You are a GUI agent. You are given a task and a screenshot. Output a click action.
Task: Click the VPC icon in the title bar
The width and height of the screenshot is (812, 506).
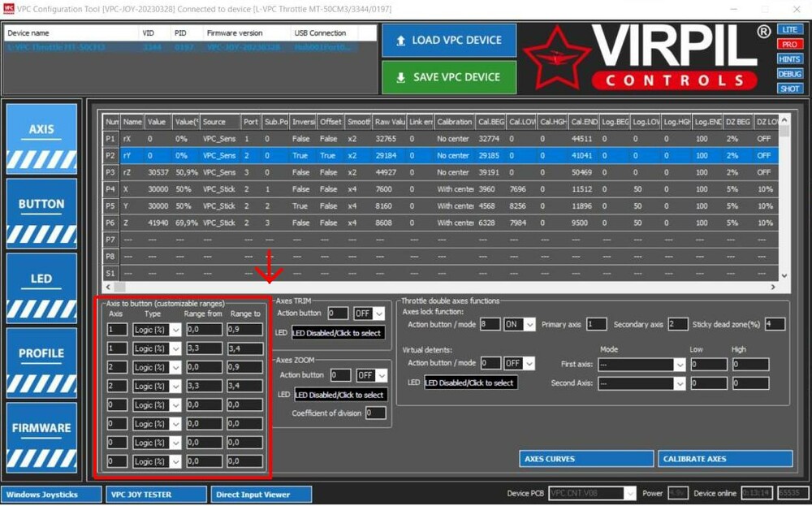8,8
